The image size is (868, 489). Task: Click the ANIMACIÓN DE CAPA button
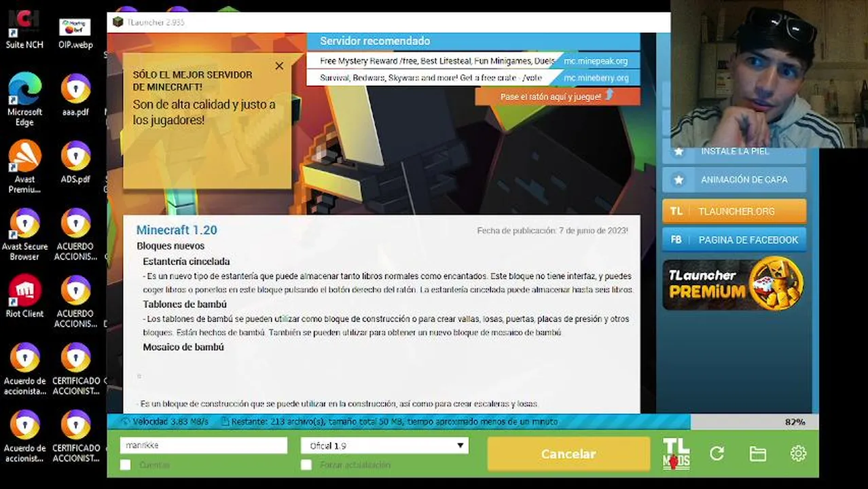[x=734, y=180]
